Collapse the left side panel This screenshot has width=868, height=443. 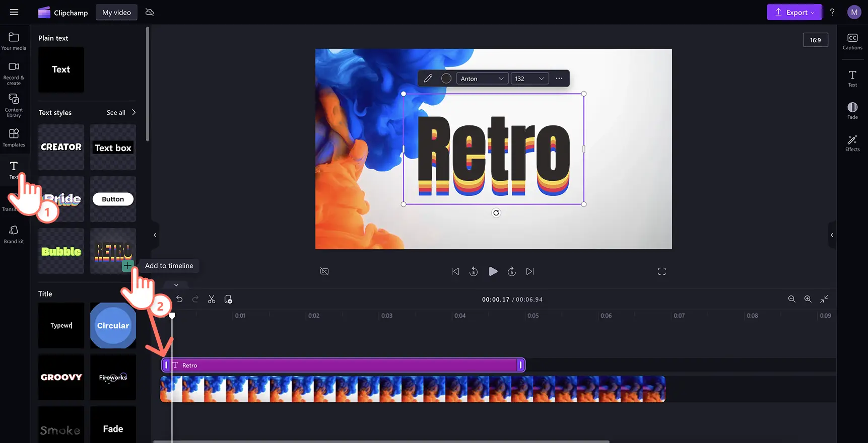coord(155,235)
